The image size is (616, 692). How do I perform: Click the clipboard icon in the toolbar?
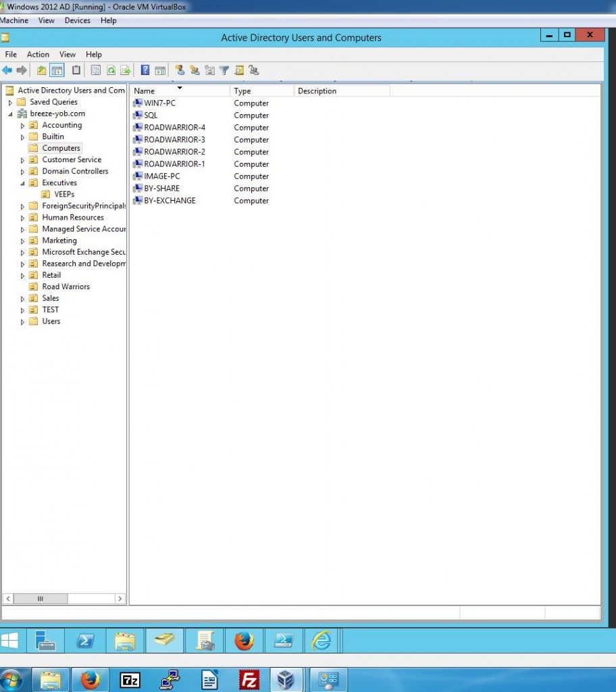[x=76, y=70]
